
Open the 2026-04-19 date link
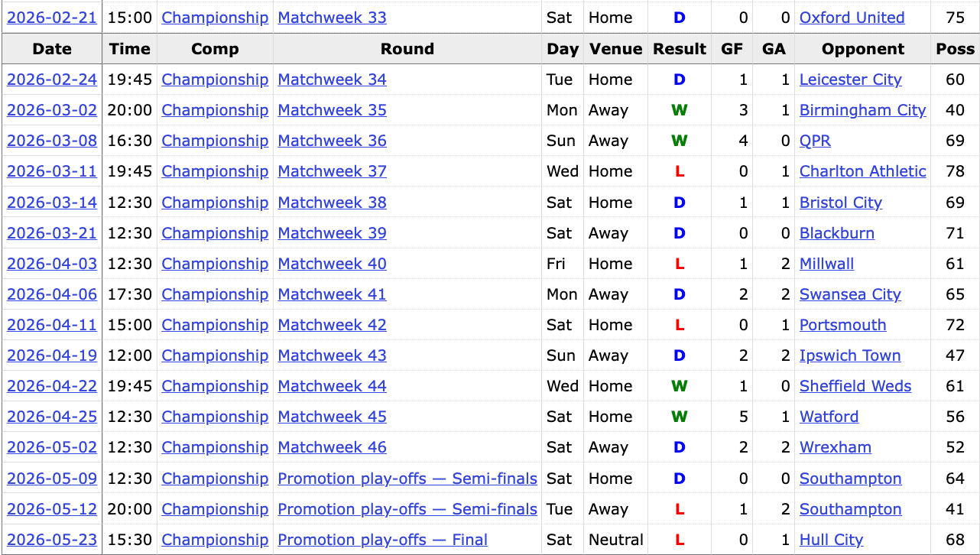coord(52,355)
